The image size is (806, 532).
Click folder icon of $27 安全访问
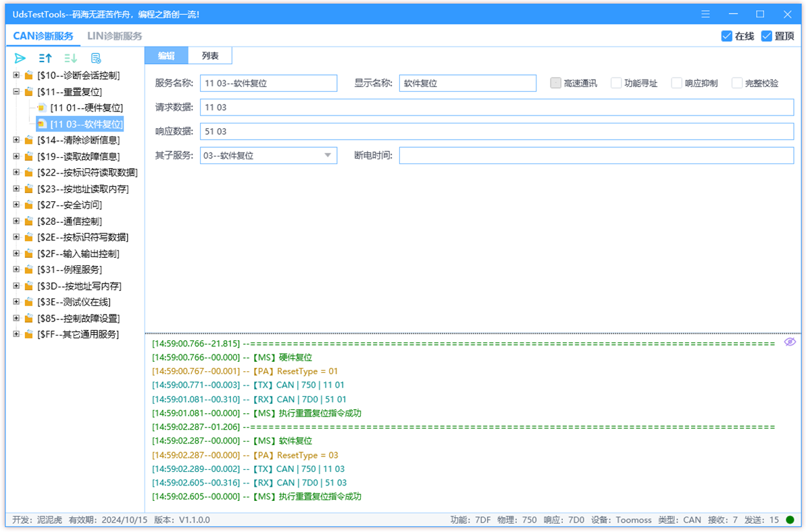29,205
